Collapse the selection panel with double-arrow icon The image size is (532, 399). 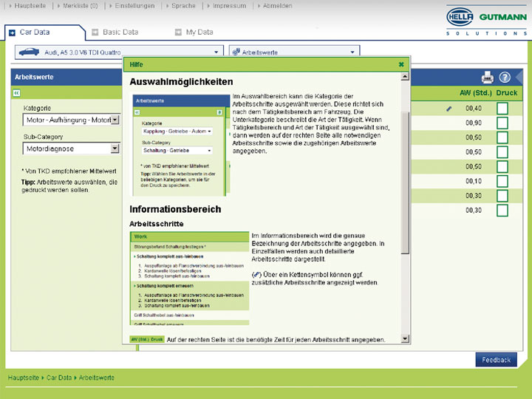(x=16, y=93)
